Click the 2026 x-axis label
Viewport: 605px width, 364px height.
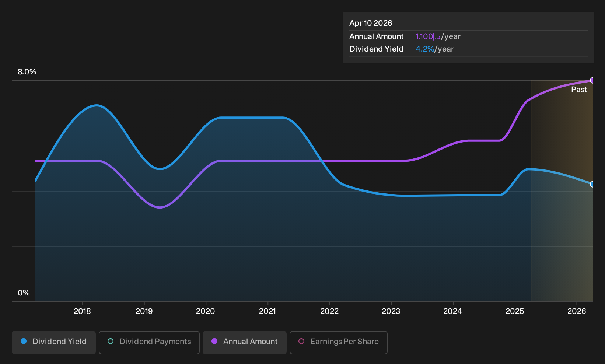coord(577,311)
